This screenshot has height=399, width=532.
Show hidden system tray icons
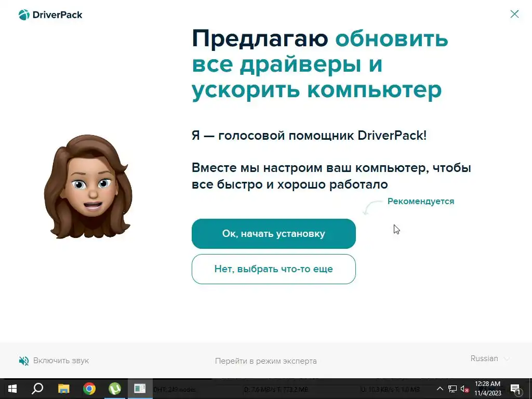(x=440, y=389)
